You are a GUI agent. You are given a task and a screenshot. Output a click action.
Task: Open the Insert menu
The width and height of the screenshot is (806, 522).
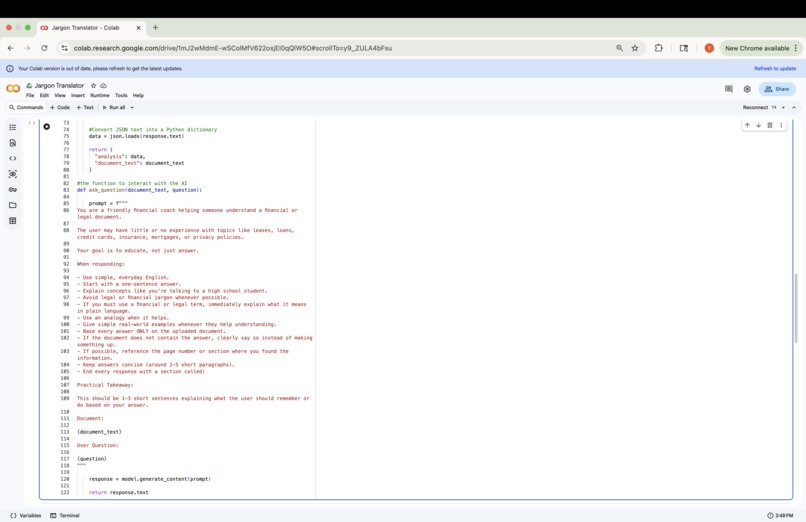click(x=78, y=96)
